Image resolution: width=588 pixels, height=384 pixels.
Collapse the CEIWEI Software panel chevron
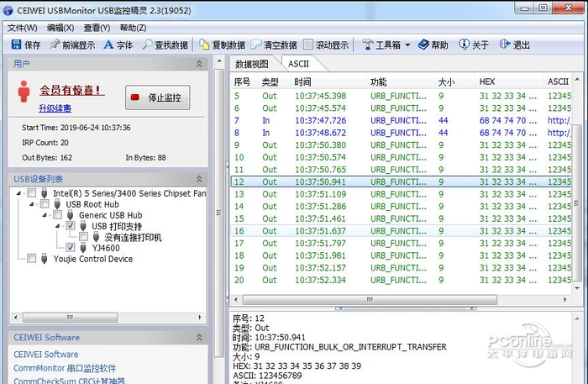coord(199,338)
